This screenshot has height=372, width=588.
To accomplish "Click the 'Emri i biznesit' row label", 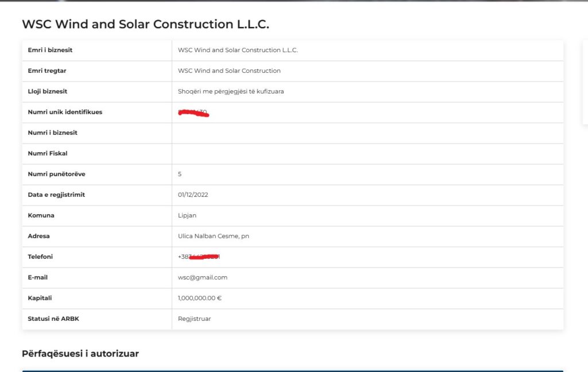I will coord(50,50).
